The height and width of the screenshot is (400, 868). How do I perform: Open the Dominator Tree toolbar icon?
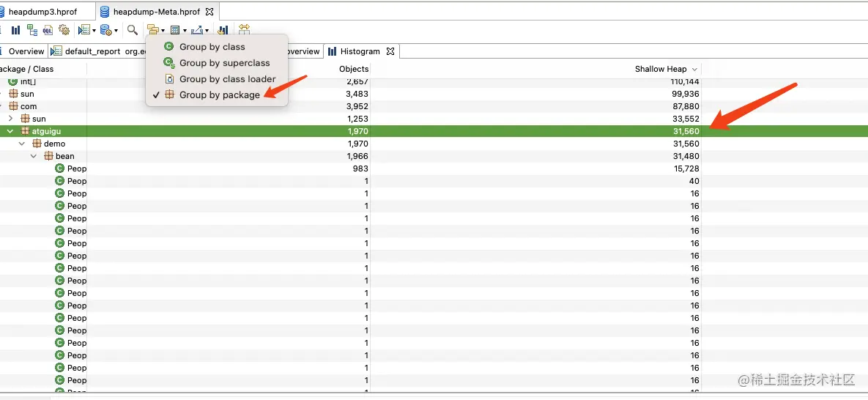[32, 30]
